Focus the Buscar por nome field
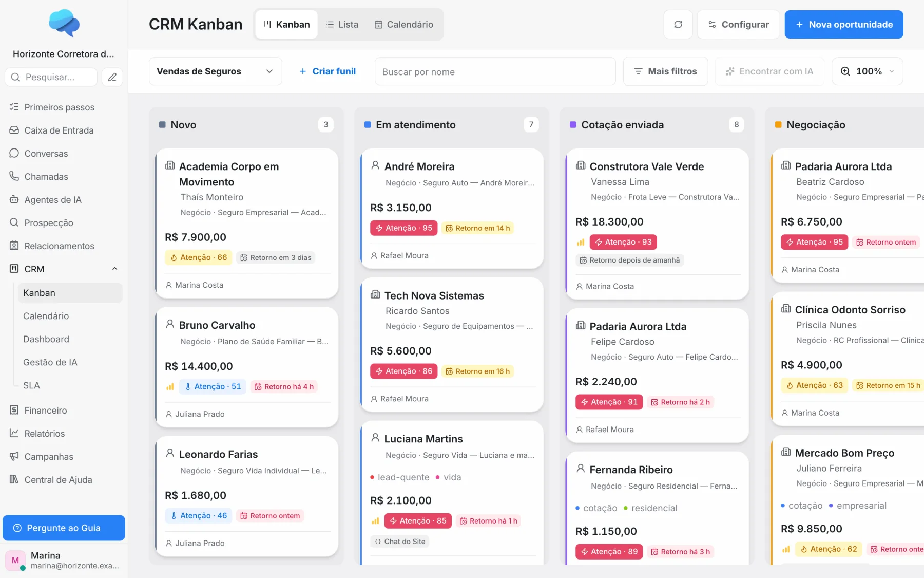The image size is (924, 578). [x=495, y=71]
